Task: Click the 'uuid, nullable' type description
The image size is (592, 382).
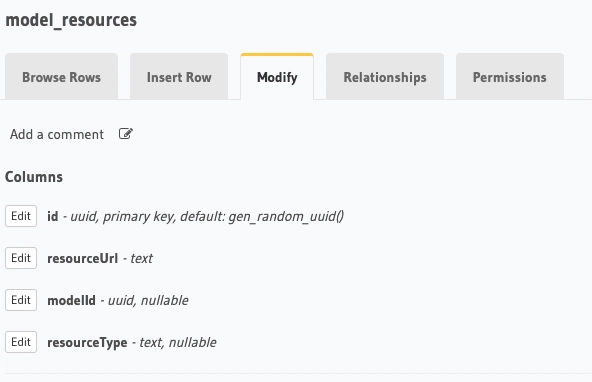Action: click(x=148, y=300)
